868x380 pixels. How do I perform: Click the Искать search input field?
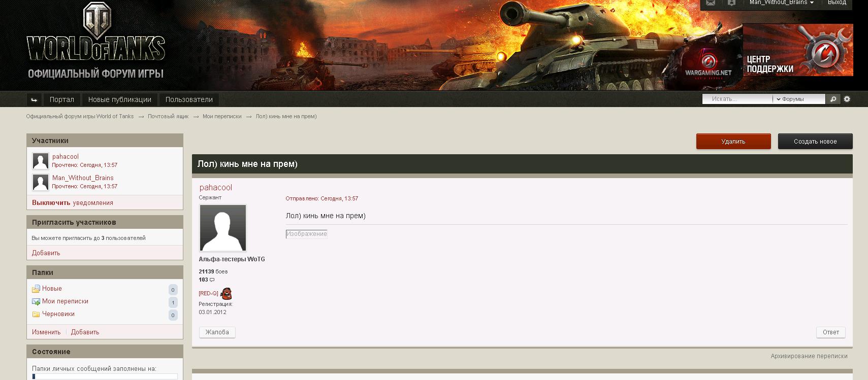737,99
